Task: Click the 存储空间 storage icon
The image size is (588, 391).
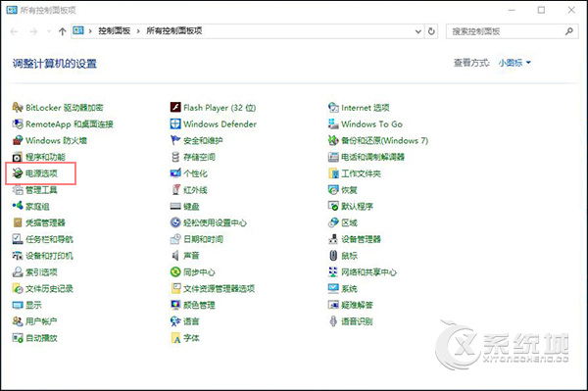Action: [x=175, y=157]
